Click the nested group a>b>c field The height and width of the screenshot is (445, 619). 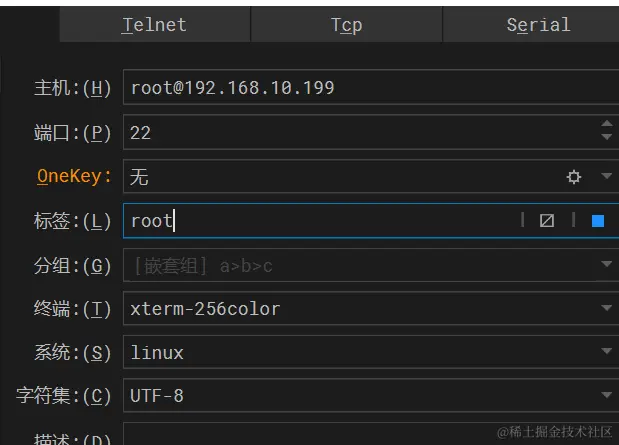tap(357, 265)
